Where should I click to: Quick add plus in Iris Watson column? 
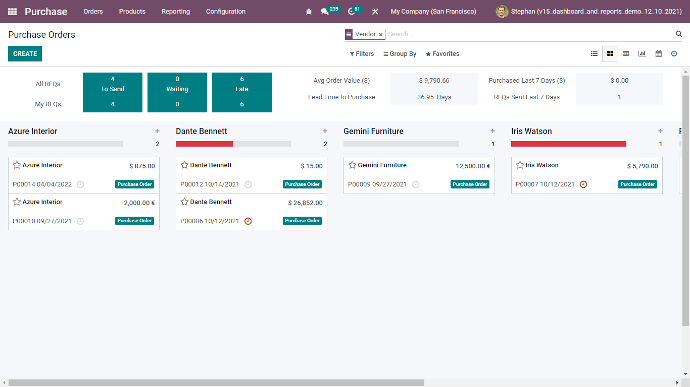(x=660, y=131)
